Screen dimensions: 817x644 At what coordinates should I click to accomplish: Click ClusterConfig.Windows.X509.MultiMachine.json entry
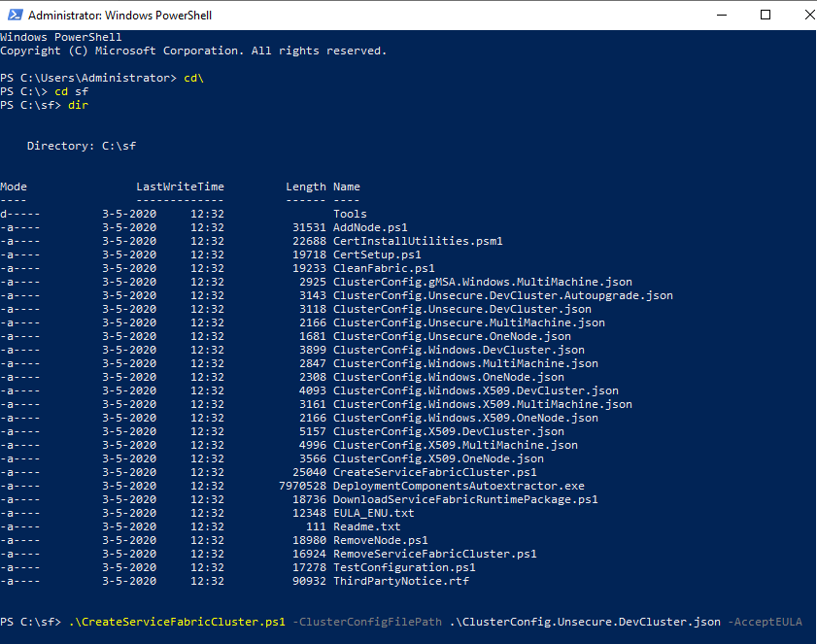(483, 404)
